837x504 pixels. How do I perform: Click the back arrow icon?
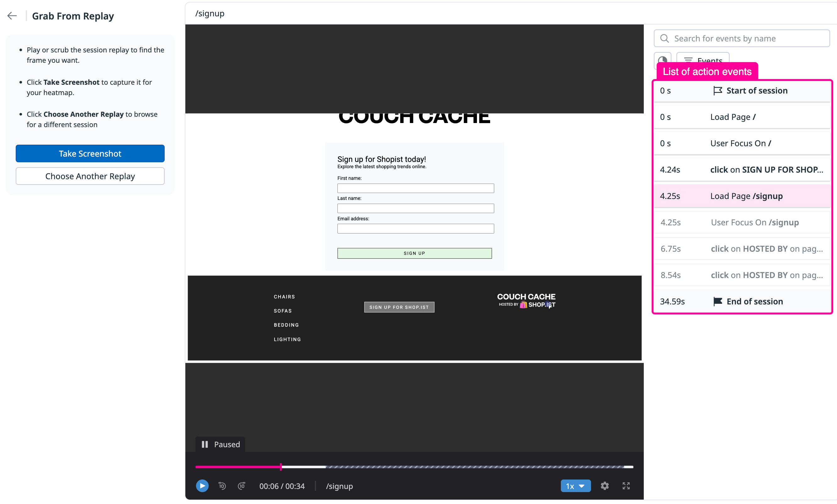pos(12,16)
